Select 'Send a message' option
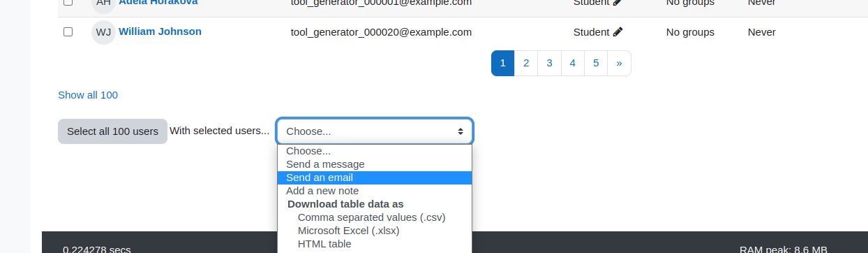This screenshot has width=868, height=253. tap(375, 164)
